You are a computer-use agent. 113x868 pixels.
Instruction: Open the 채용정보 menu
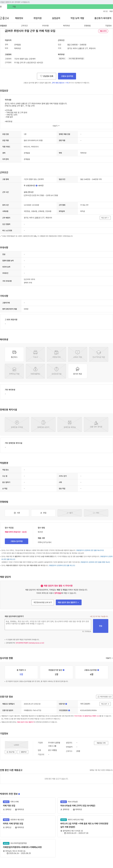coord(19,18)
